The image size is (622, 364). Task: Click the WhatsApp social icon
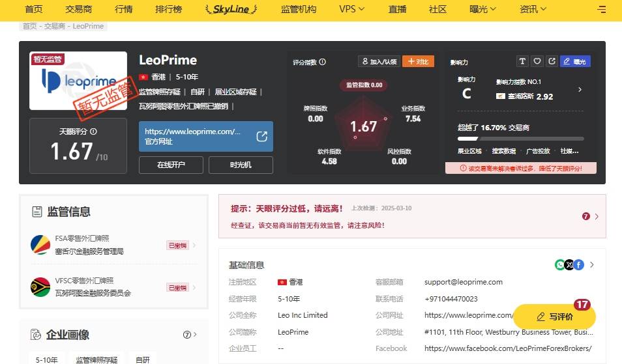pyautogui.click(x=559, y=264)
